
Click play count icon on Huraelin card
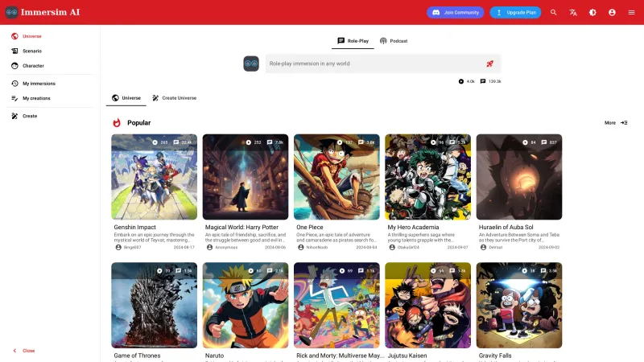pos(525,142)
